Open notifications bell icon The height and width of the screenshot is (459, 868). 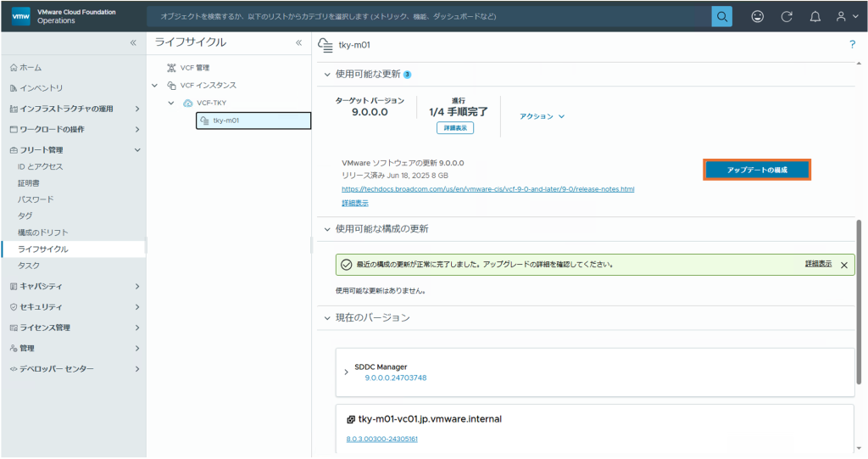coord(815,17)
